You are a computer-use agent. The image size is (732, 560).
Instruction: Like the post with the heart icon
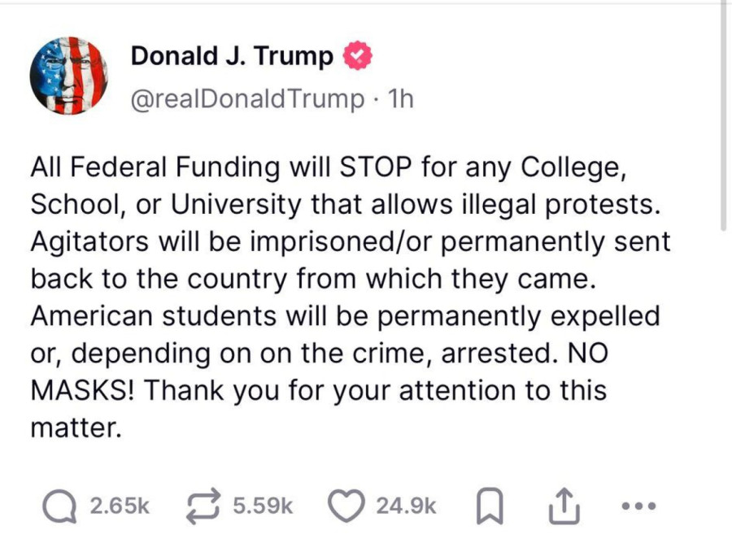click(x=344, y=506)
